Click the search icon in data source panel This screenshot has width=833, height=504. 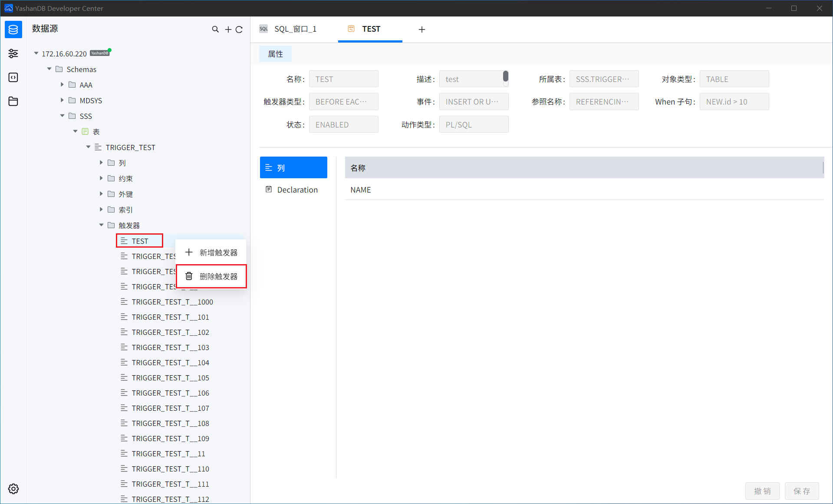215,29
